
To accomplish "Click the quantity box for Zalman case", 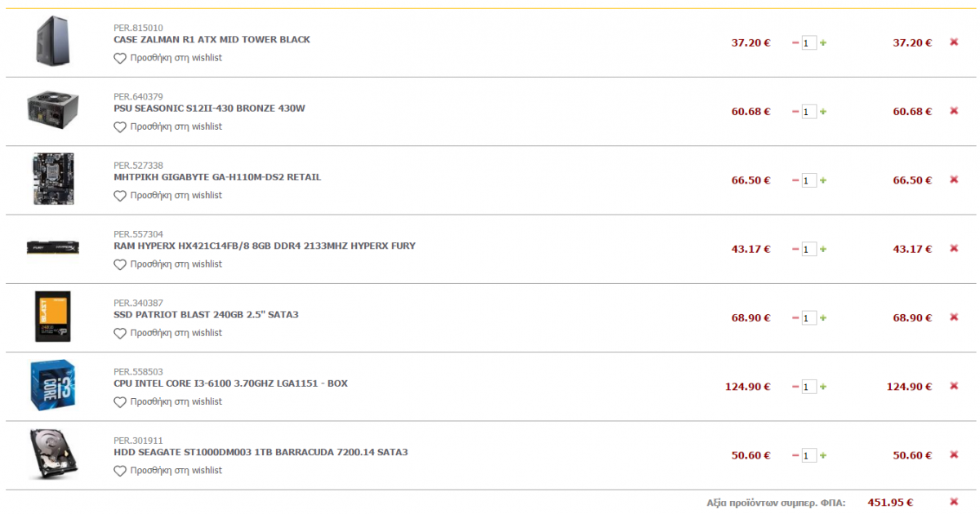I will click(809, 42).
